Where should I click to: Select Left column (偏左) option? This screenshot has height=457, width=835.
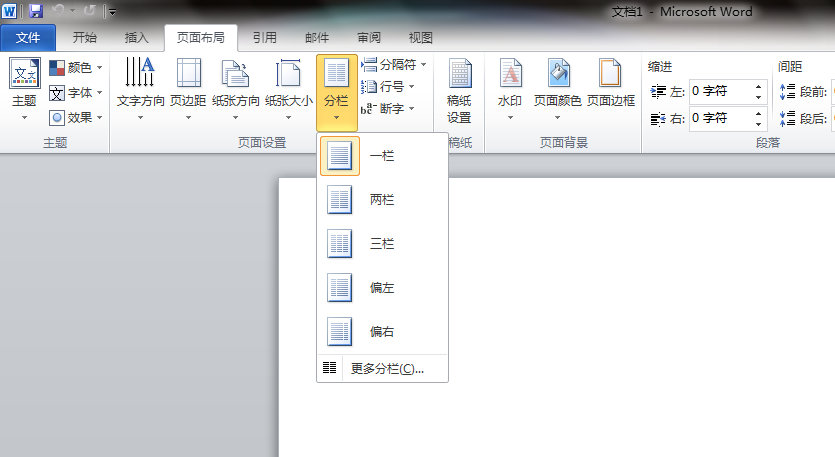coord(382,288)
